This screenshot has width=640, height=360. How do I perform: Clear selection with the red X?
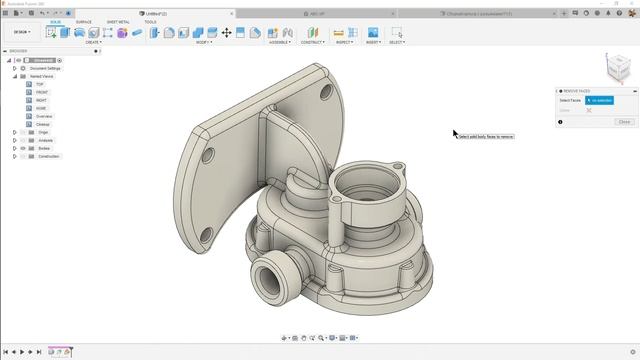(x=589, y=110)
